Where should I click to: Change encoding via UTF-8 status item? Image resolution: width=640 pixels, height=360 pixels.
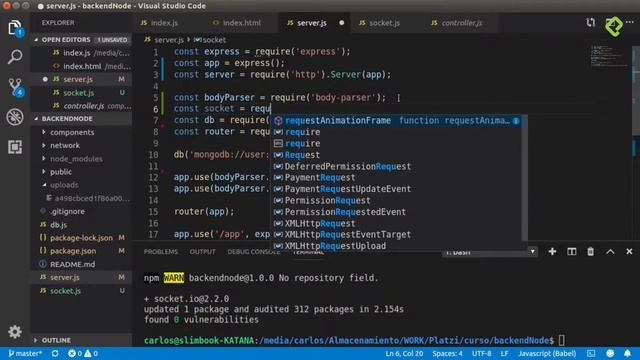point(482,353)
